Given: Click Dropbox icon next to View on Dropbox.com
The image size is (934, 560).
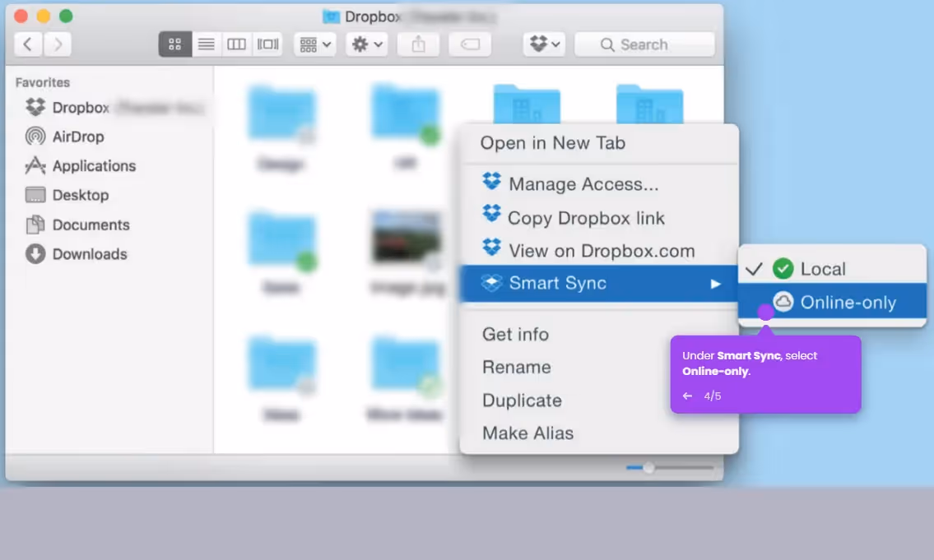Looking at the screenshot, I should [x=491, y=247].
